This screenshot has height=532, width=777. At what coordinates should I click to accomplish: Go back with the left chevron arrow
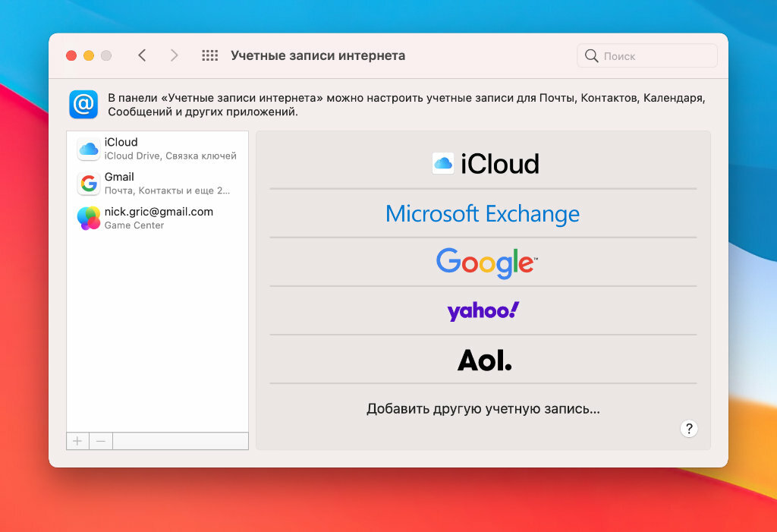coord(142,55)
